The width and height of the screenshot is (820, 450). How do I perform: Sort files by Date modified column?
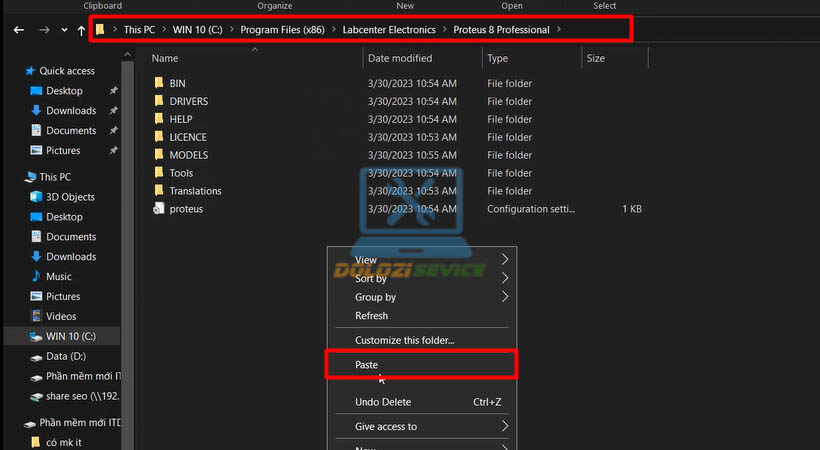tap(400, 59)
